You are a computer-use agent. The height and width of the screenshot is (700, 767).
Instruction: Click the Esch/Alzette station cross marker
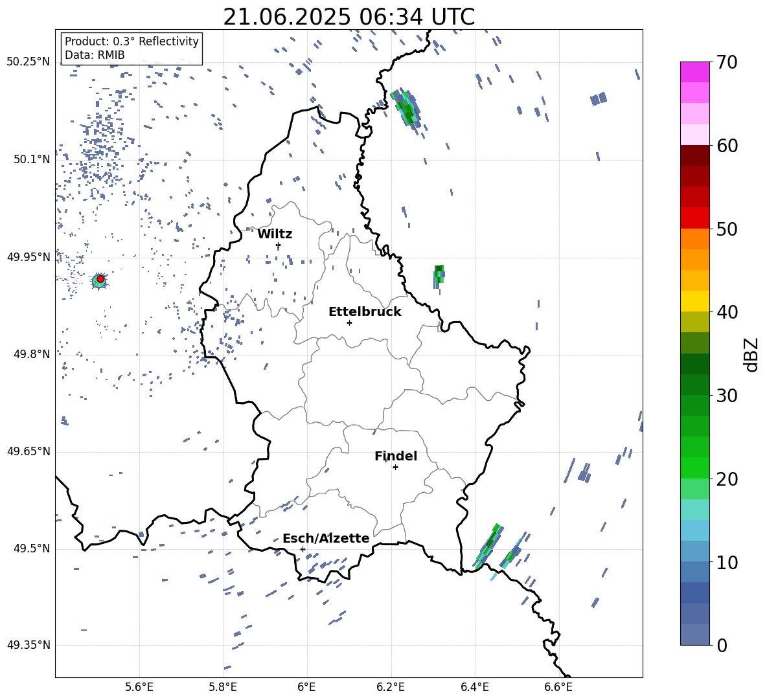303,549
